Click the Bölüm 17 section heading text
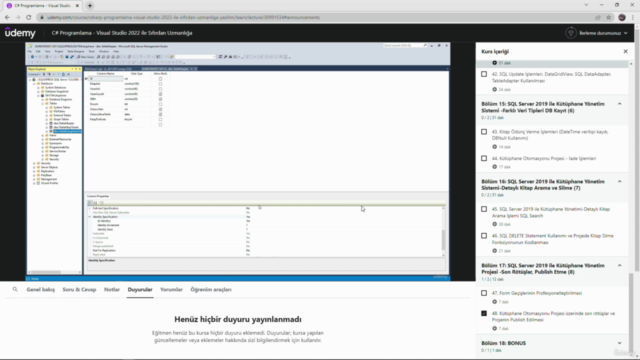Viewport: 640px width, 360px height. point(542,269)
